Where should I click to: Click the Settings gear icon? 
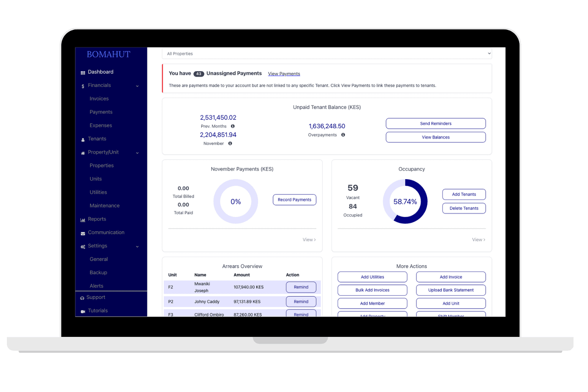point(83,246)
